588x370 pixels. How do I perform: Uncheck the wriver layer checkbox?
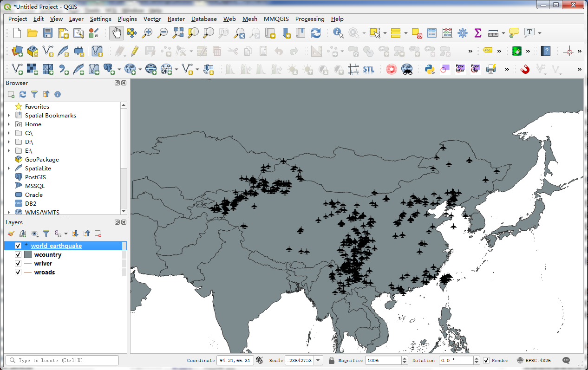pos(18,263)
